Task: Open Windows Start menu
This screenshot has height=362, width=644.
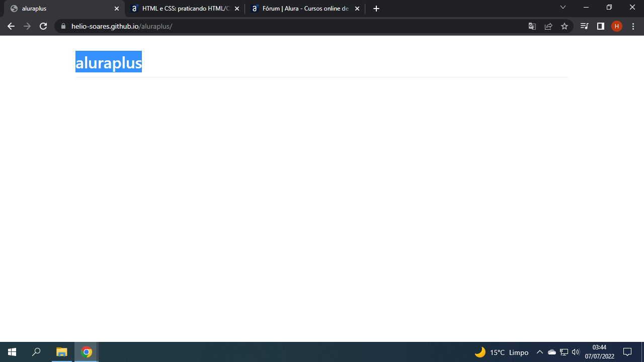Action: 12,352
